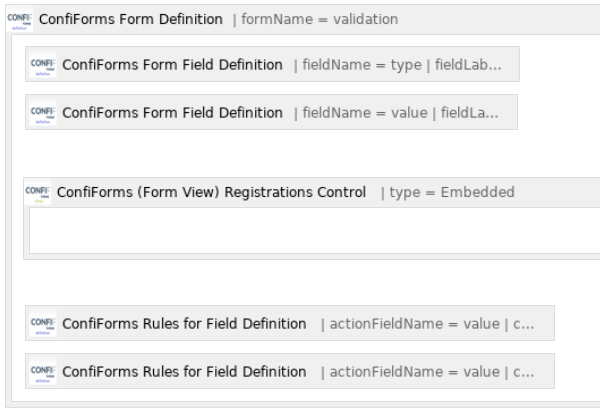Click the Registrations Control macro icon
The image size is (600, 418).
tap(38, 192)
